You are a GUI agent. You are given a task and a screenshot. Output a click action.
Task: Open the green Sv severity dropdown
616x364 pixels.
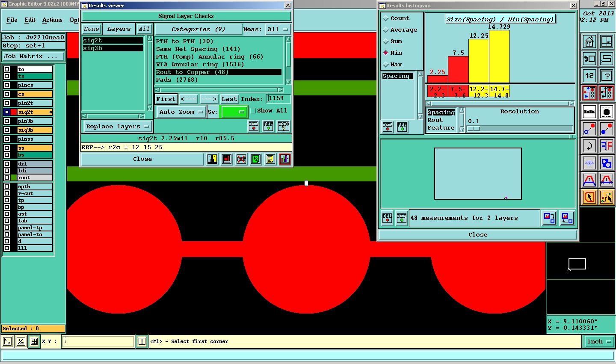point(234,112)
